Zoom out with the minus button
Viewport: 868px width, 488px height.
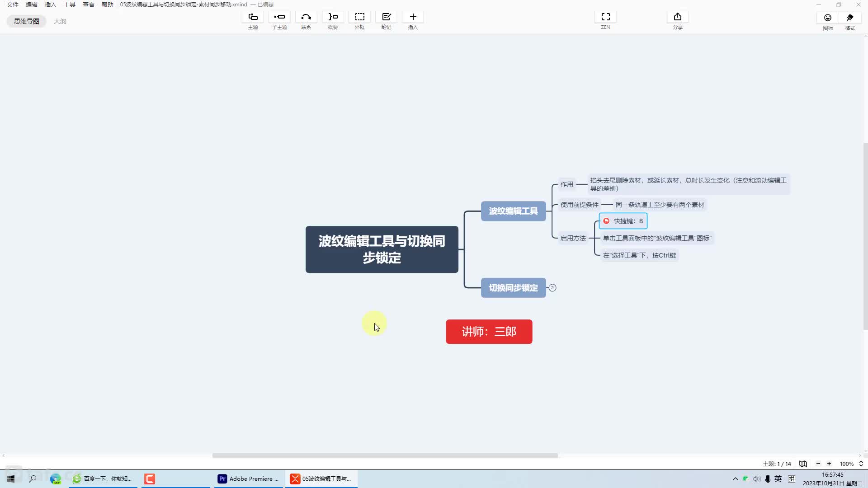[x=818, y=464]
